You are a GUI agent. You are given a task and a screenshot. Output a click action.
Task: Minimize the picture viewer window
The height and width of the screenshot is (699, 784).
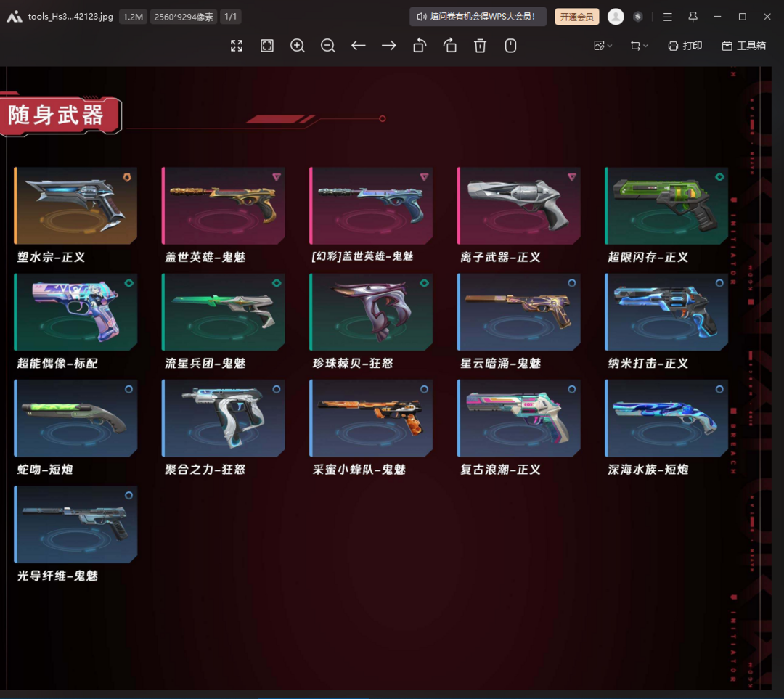pyautogui.click(x=717, y=17)
